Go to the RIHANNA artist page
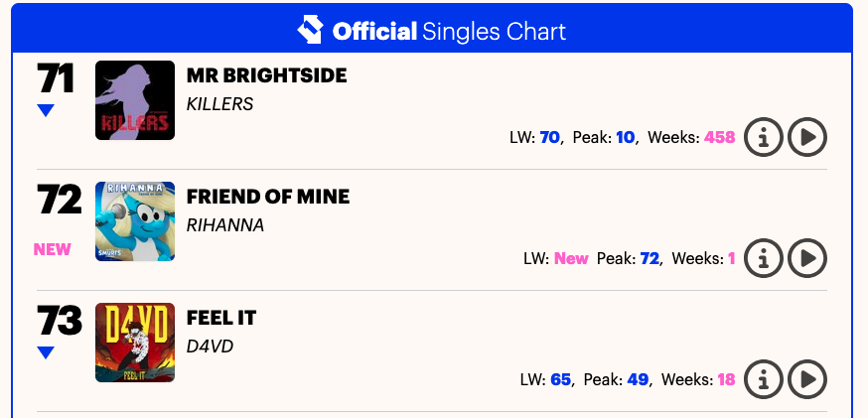This screenshot has height=418, width=868. click(225, 224)
